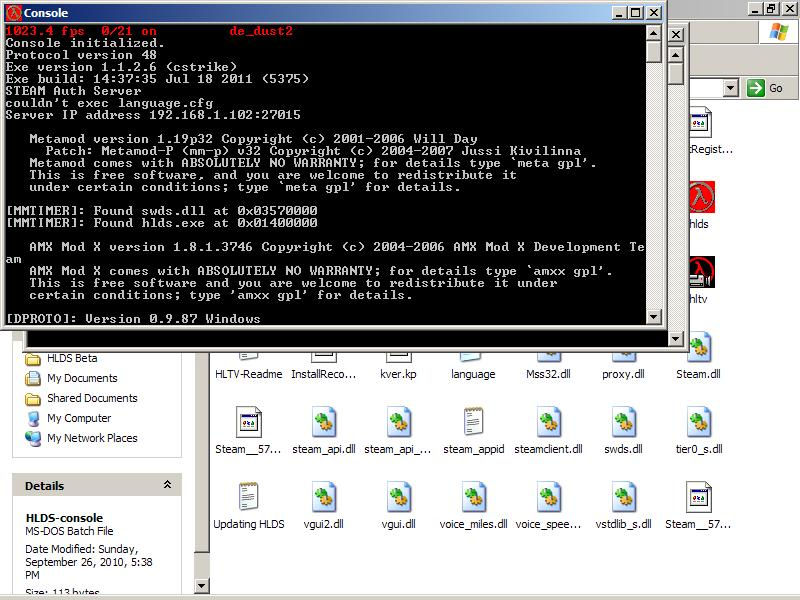Select tier0_s.dll file icon

click(x=698, y=422)
